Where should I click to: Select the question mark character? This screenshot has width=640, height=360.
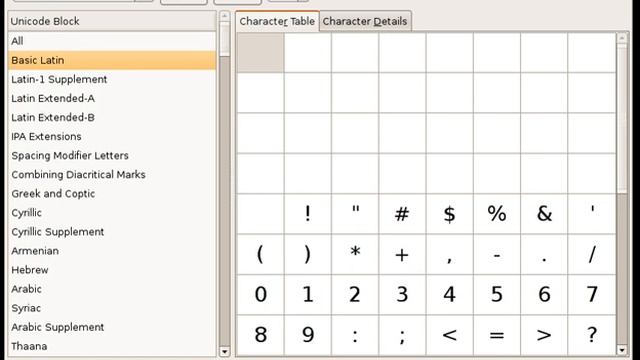591,335
